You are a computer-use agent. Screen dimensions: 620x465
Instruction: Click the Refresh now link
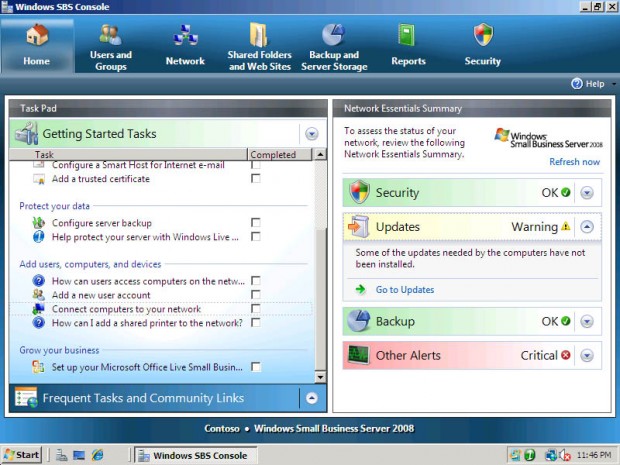click(575, 162)
